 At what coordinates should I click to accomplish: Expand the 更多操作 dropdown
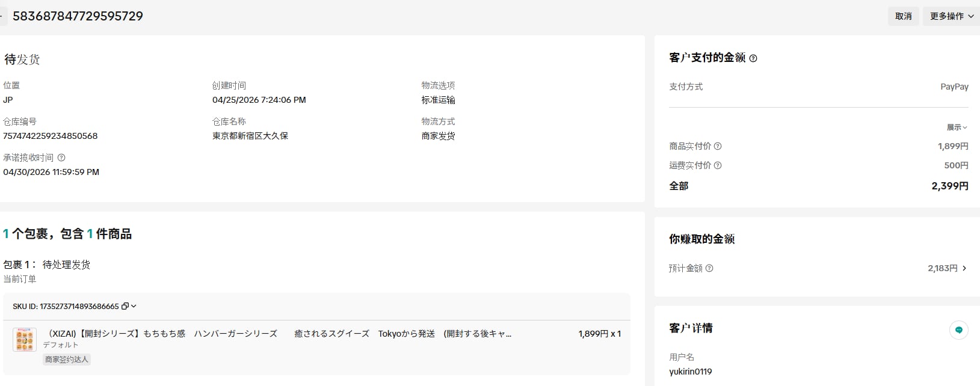point(951,16)
